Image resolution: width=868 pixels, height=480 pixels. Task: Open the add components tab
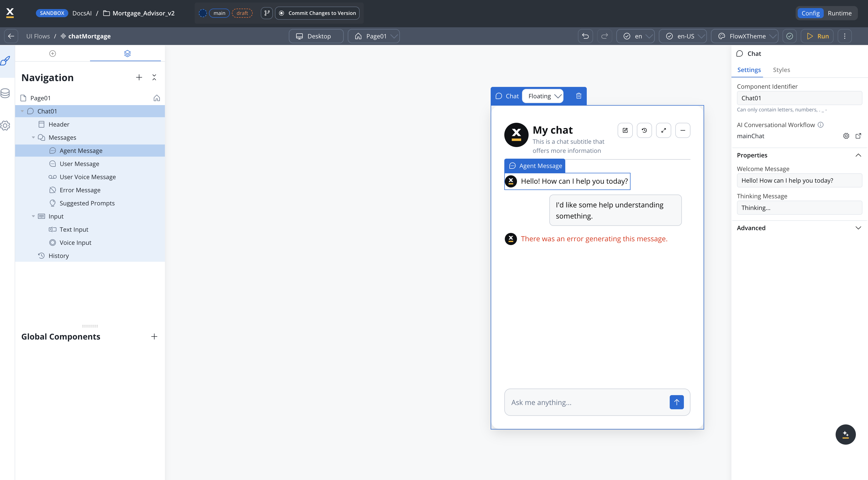(53, 54)
